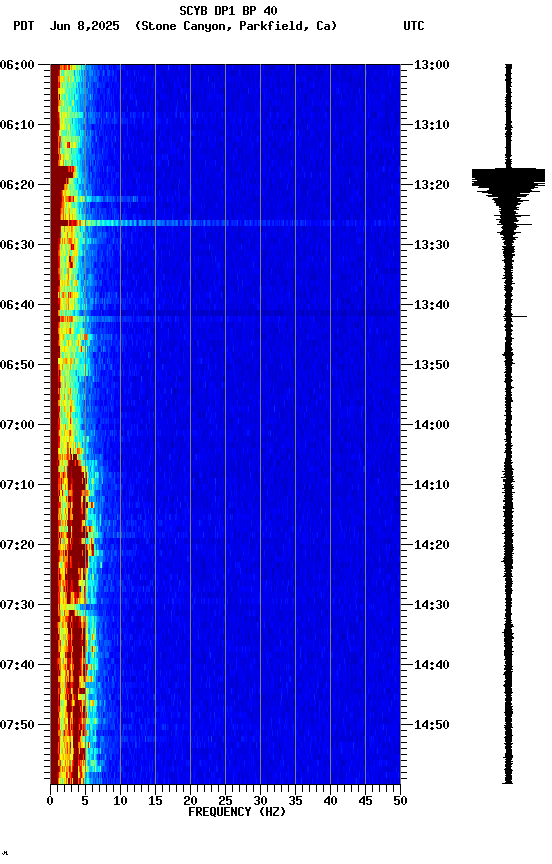Screen dimensions: 552x864
Task: Click the '06:40' PDT time label
Action: click(x=17, y=305)
